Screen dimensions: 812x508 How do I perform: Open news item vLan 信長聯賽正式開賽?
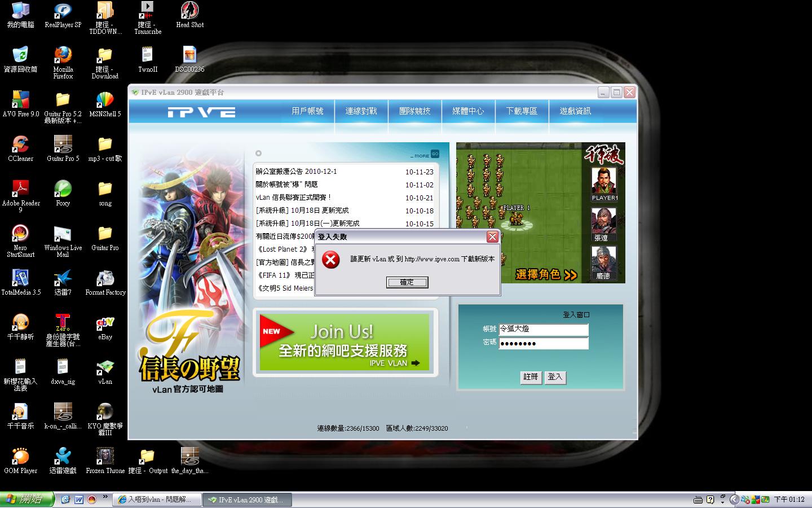[293, 198]
